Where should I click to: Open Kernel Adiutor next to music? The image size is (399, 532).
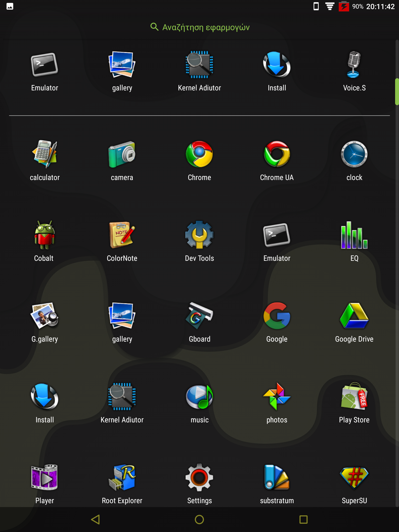tap(122, 403)
